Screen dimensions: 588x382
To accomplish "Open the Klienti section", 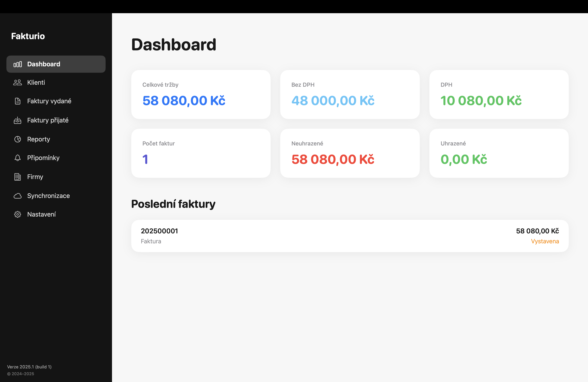I will point(36,83).
